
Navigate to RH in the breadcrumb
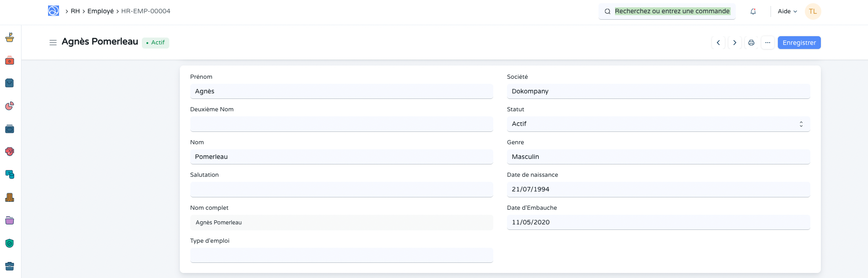tap(75, 11)
